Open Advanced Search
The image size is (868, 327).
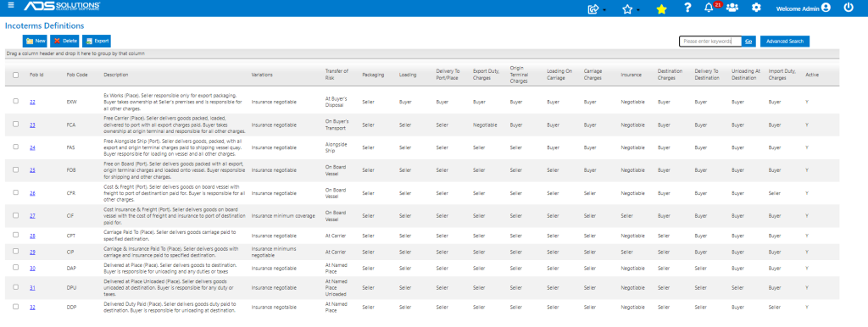(x=784, y=41)
